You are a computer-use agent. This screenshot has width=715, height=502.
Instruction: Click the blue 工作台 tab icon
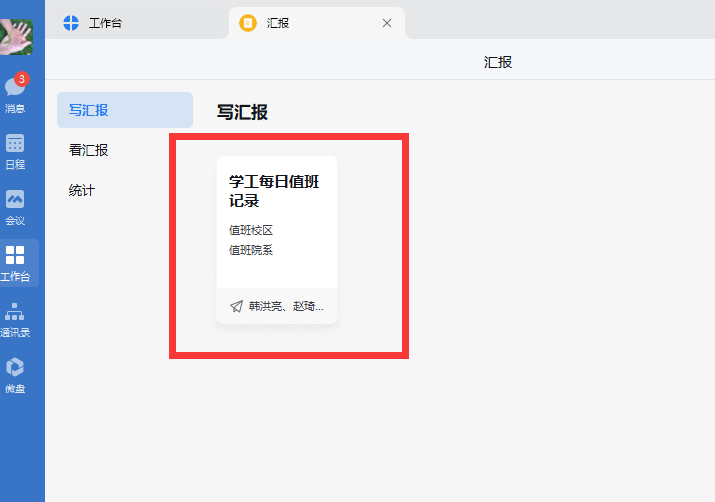click(x=71, y=23)
